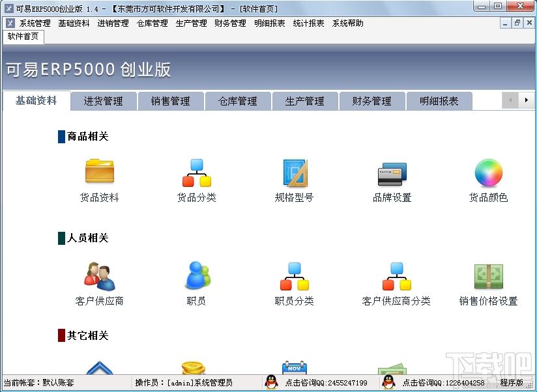Minimize the inner document window
The image size is (537, 392).
[x=505, y=23]
